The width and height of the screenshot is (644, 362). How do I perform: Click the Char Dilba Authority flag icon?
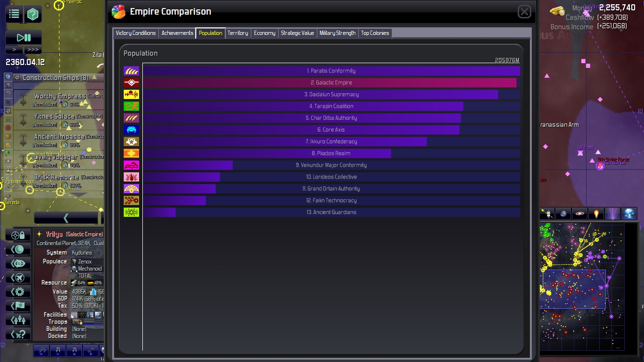click(x=132, y=118)
